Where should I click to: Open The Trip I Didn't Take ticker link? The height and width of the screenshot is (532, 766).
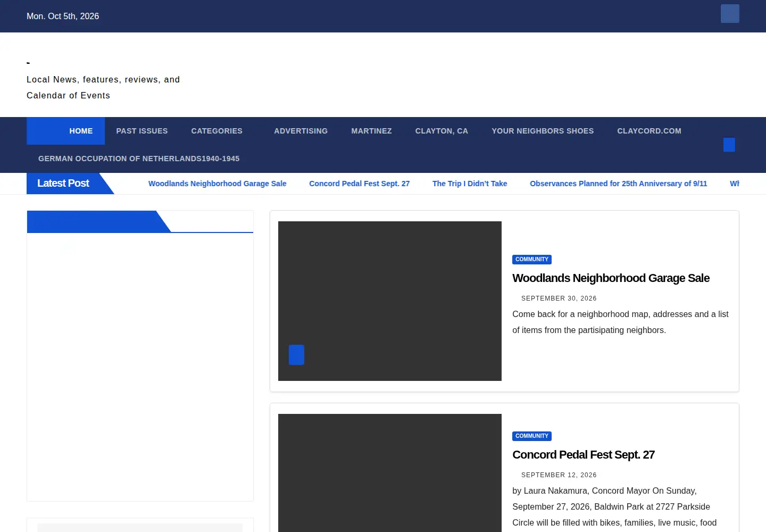point(470,184)
